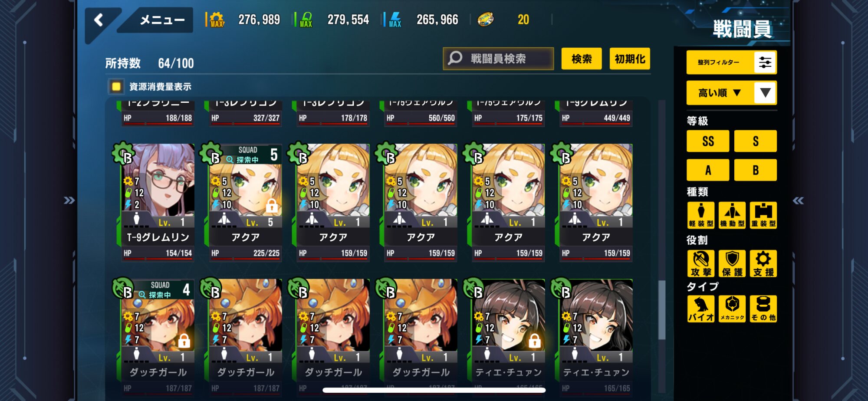Filter by バイオ bioroid type icon
This screenshot has height=401, width=868.
[700, 309]
